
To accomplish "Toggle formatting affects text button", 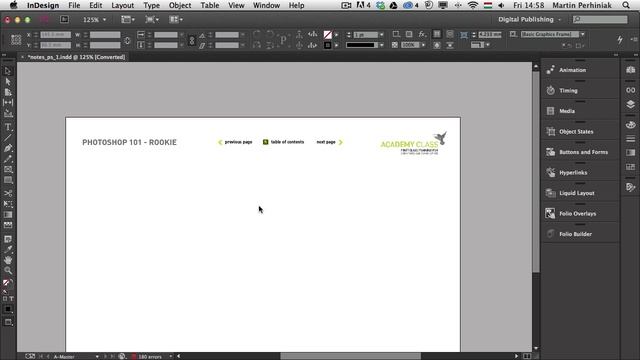I will [11, 299].
